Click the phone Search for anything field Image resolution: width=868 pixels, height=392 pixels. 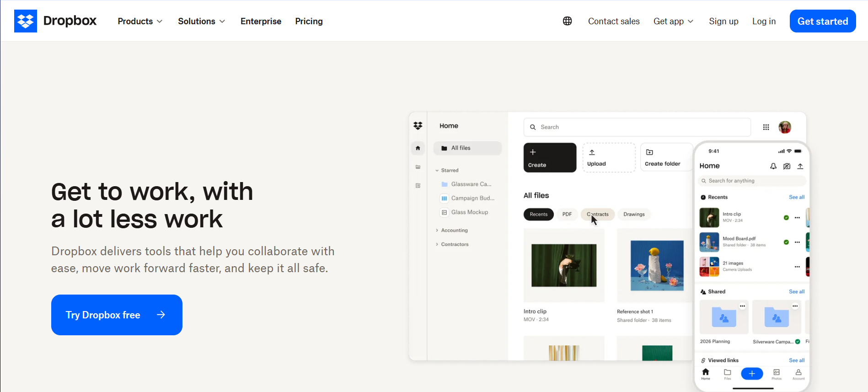pyautogui.click(x=752, y=181)
